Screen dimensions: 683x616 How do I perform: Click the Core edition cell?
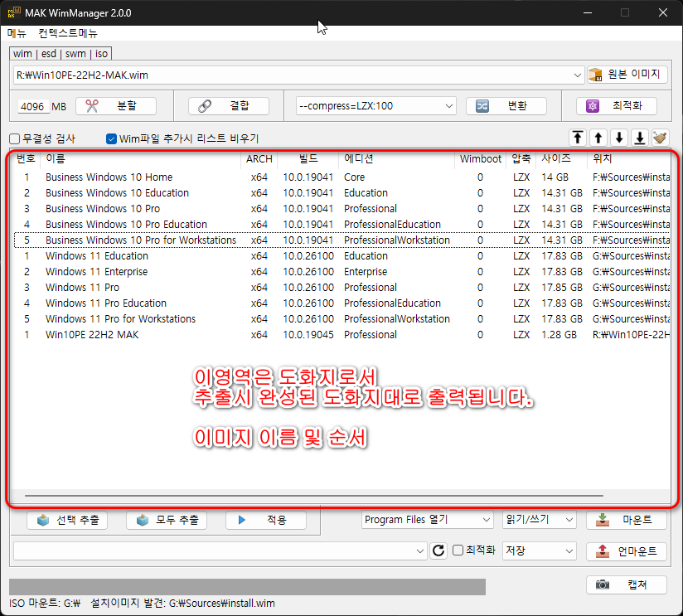[354, 177]
